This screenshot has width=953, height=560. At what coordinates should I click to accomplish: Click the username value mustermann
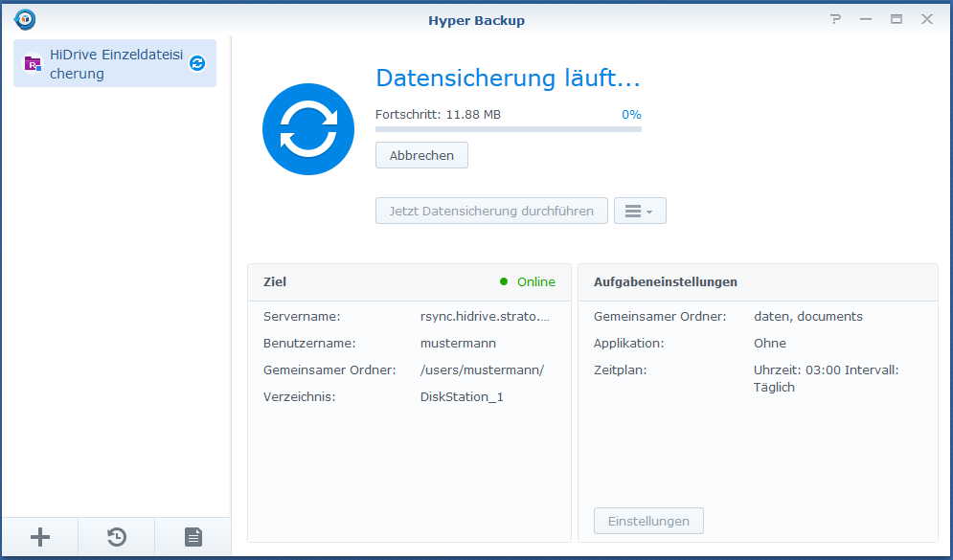pyautogui.click(x=458, y=343)
